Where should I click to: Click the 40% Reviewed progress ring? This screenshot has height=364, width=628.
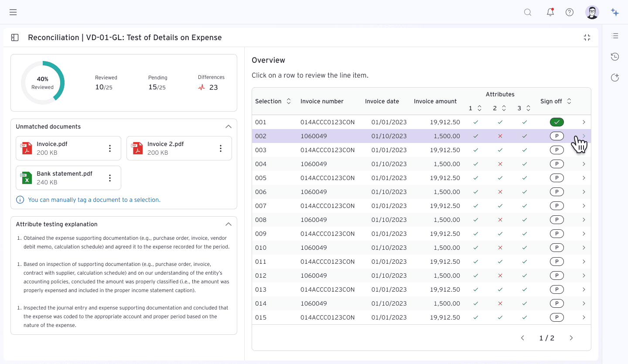click(x=43, y=83)
